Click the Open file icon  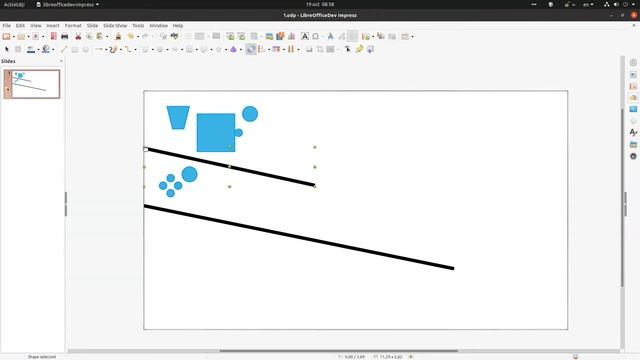[21, 36]
